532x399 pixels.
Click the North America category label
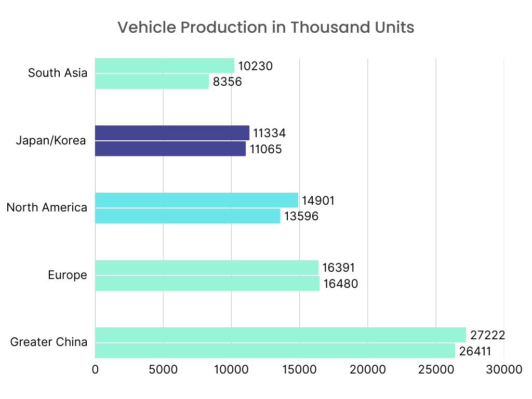pos(47,207)
